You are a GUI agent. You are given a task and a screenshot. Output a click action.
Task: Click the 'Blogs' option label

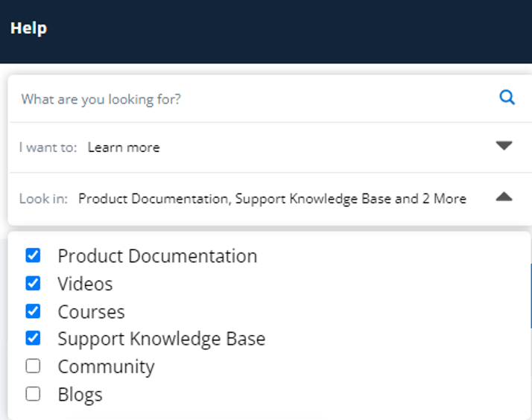click(80, 395)
